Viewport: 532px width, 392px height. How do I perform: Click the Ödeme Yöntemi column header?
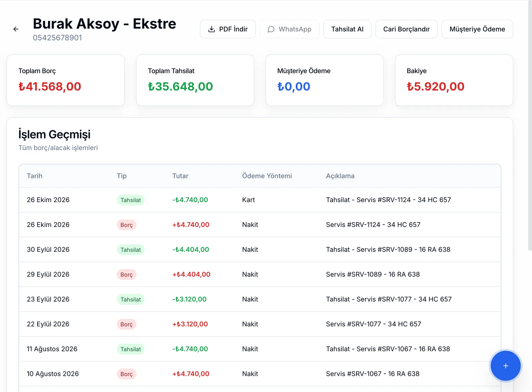tap(267, 176)
